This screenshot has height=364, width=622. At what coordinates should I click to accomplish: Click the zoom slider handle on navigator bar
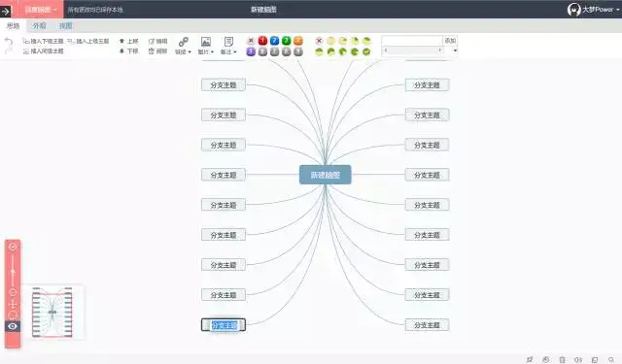(x=13, y=272)
